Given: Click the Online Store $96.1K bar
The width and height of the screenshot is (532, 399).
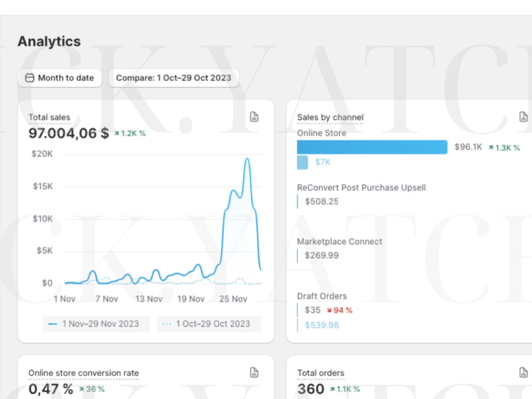Looking at the screenshot, I should coord(372,147).
